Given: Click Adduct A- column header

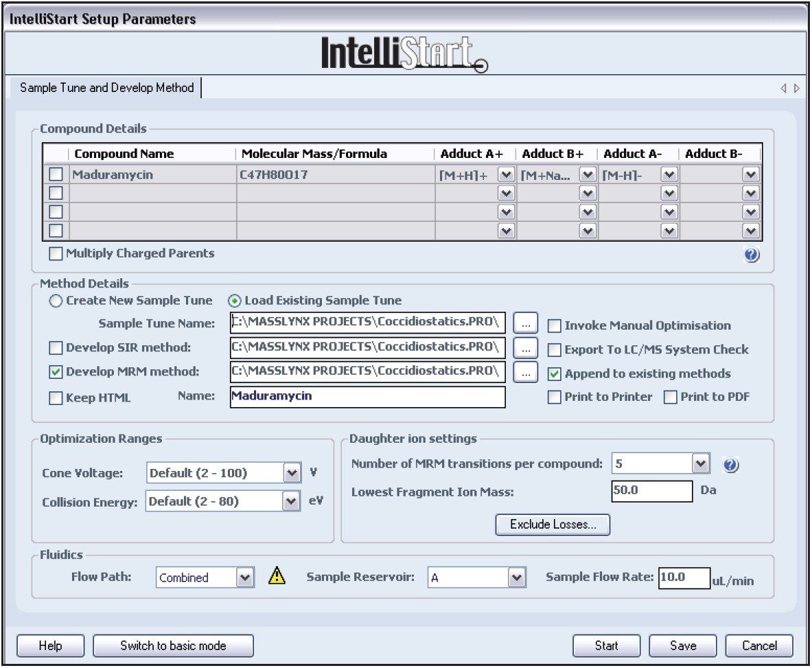Looking at the screenshot, I should coord(638,154).
